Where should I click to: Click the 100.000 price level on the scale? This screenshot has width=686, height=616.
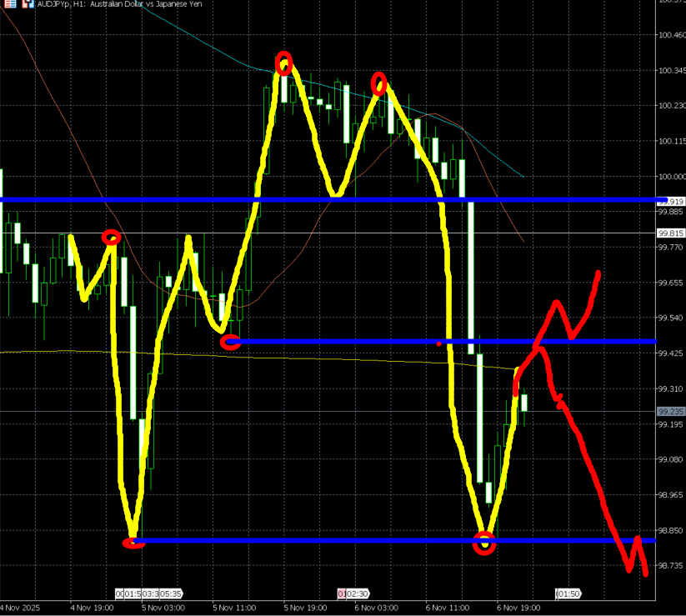670,177
